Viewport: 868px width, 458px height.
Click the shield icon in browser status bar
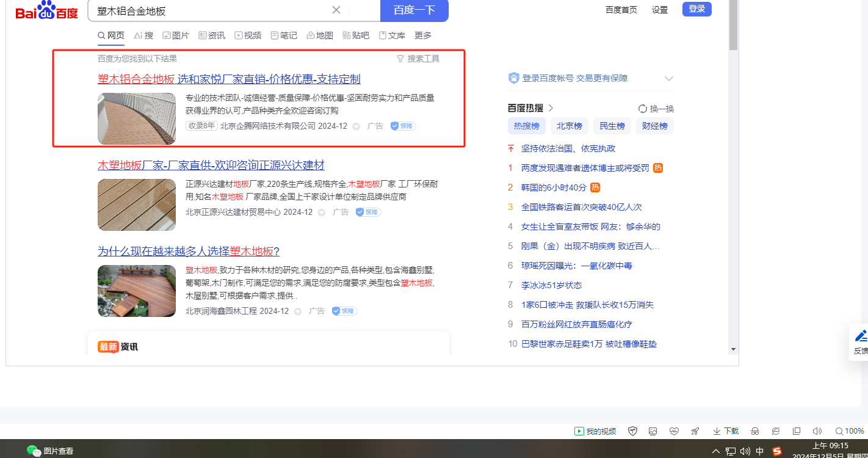tap(633, 431)
